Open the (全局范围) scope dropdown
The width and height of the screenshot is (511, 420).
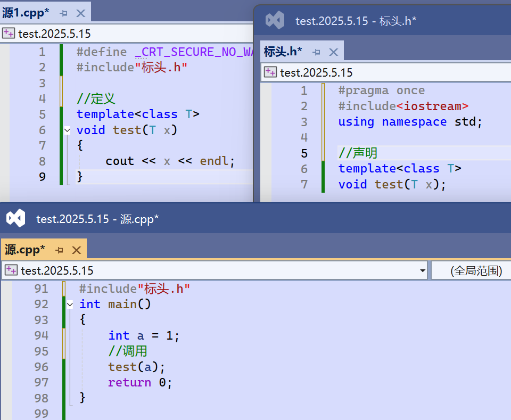[471, 270]
